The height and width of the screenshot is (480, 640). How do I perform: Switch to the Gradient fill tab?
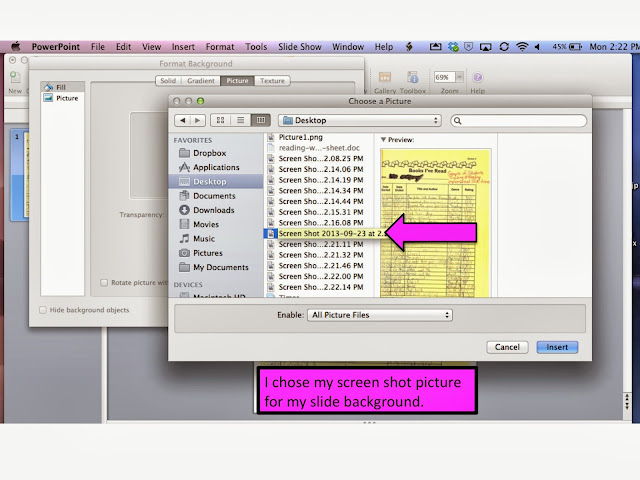pyautogui.click(x=200, y=81)
